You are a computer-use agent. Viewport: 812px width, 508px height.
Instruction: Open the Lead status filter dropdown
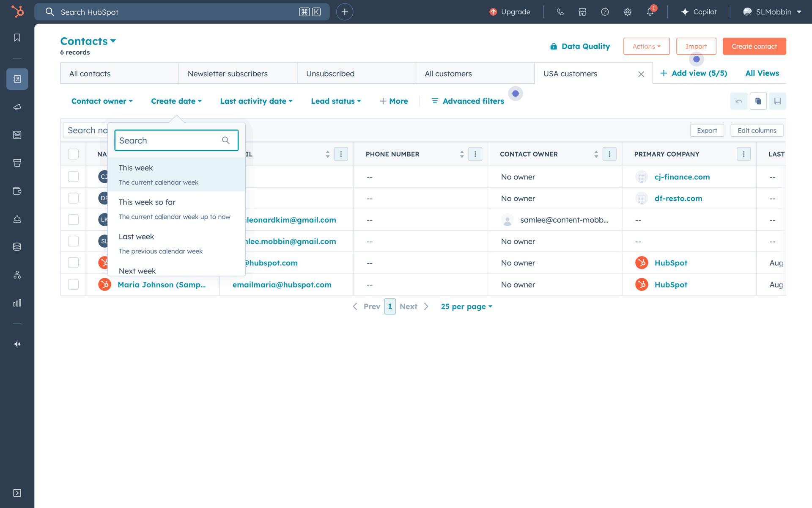(x=336, y=101)
